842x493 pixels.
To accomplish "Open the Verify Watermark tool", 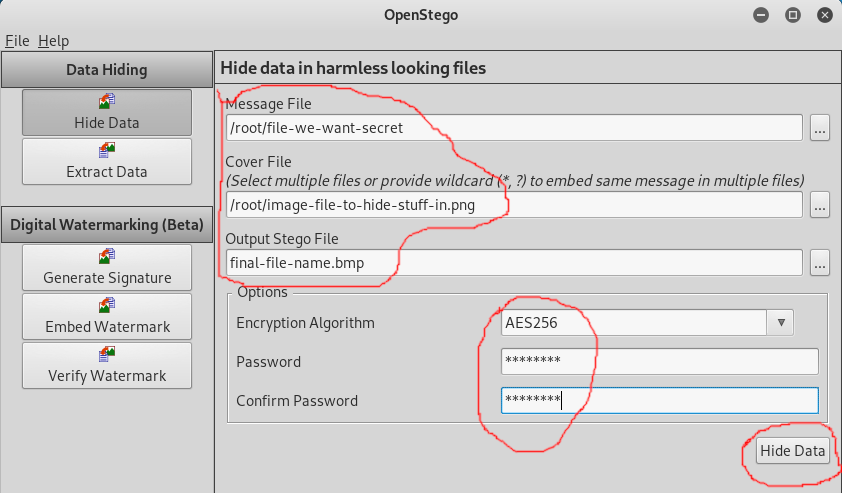I will point(107,365).
